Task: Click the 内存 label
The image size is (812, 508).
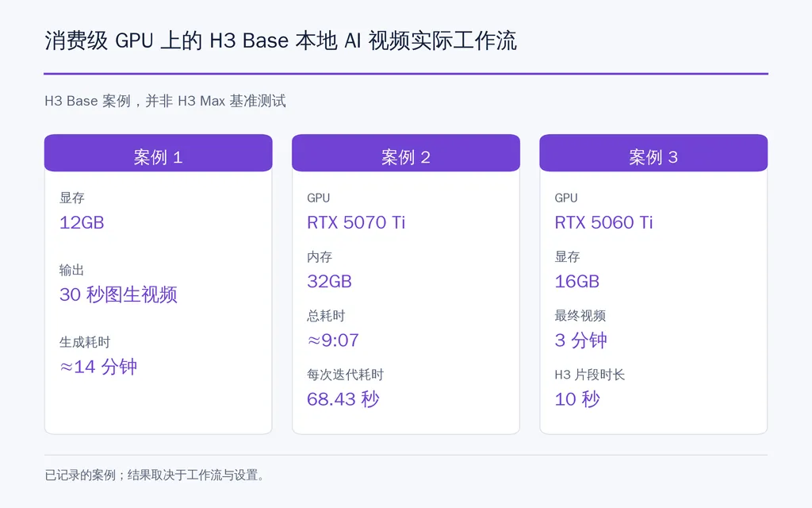Action: [x=320, y=256]
